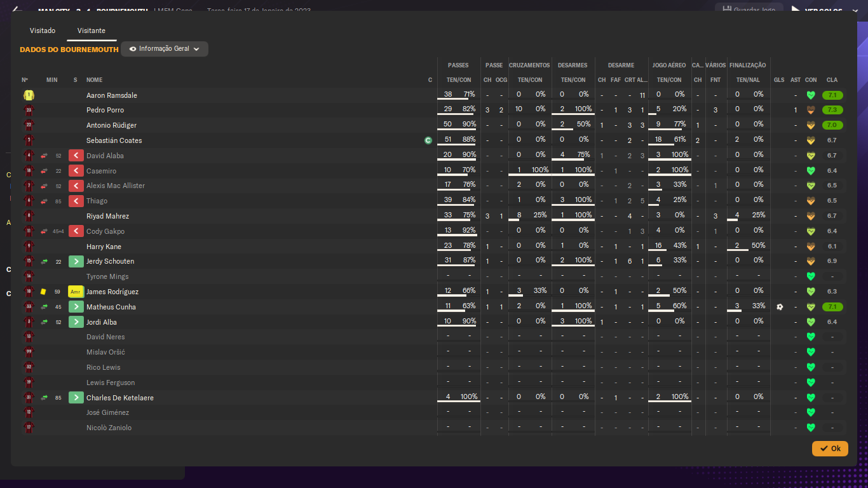The width and height of the screenshot is (868, 488).
Task: Click James Rodríguez's yellow card Amr badge
Action: click(76, 292)
